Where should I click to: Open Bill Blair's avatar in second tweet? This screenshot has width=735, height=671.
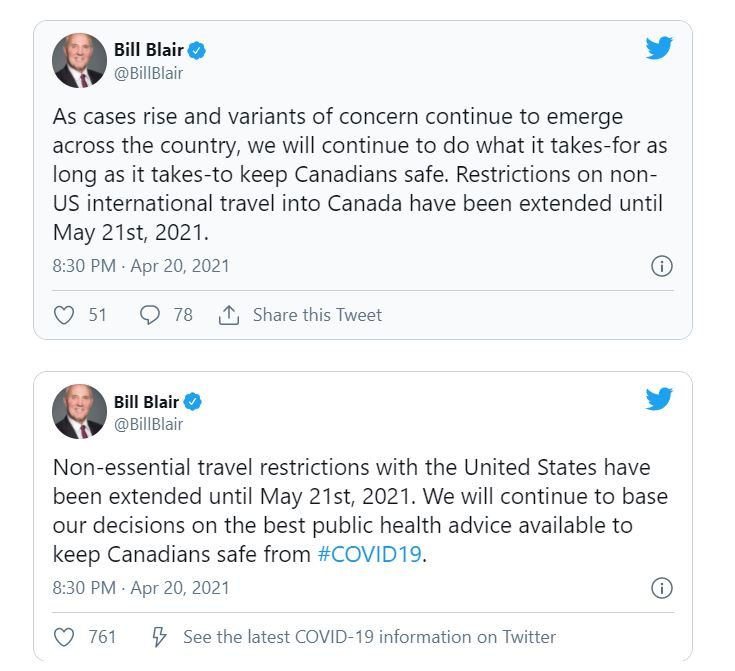click(79, 412)
